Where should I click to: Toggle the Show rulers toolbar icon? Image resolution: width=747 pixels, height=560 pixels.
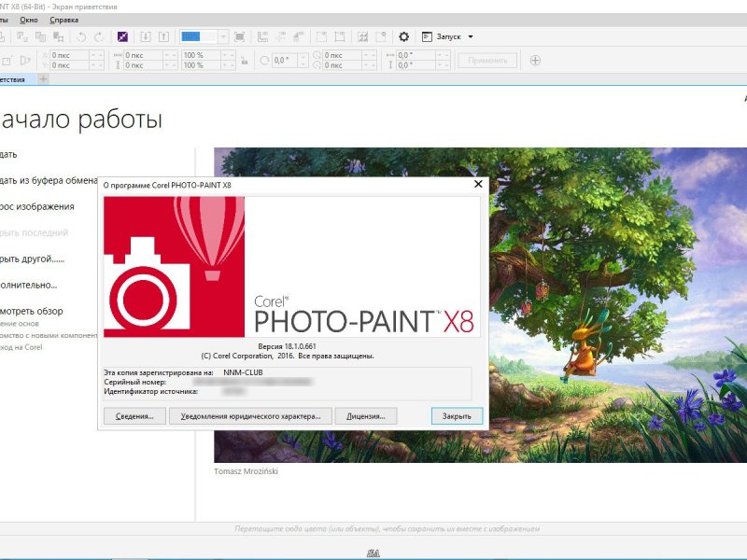tap(263, 36)
